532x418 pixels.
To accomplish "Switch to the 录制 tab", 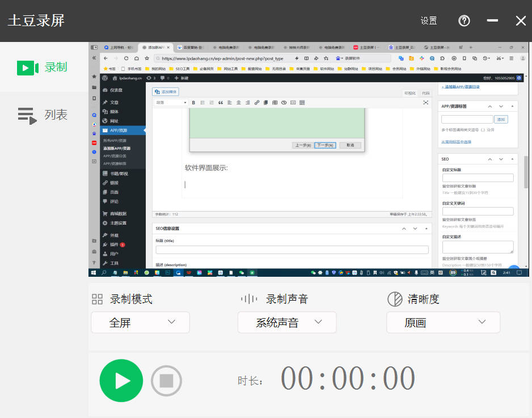I will coord(56,67).
